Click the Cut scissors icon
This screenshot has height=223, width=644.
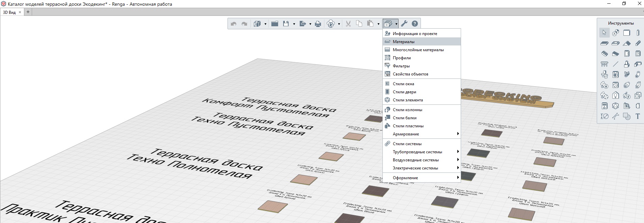pos(348,24)
